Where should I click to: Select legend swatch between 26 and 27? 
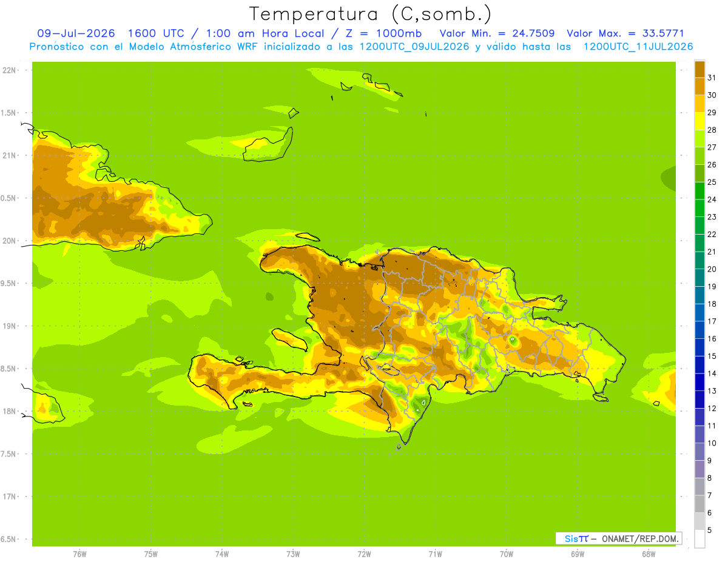click(x=699, y=156)
